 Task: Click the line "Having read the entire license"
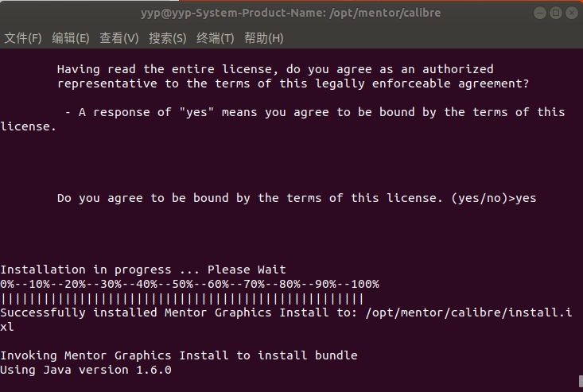pyautogui.click(x=275, y=69)
